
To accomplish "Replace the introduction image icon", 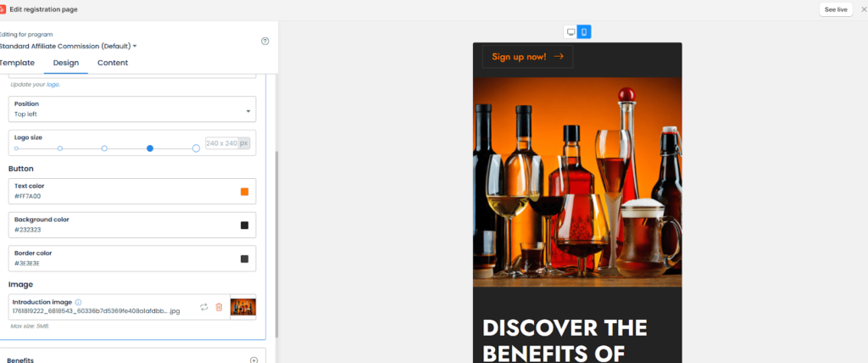I will coord(203,307).
